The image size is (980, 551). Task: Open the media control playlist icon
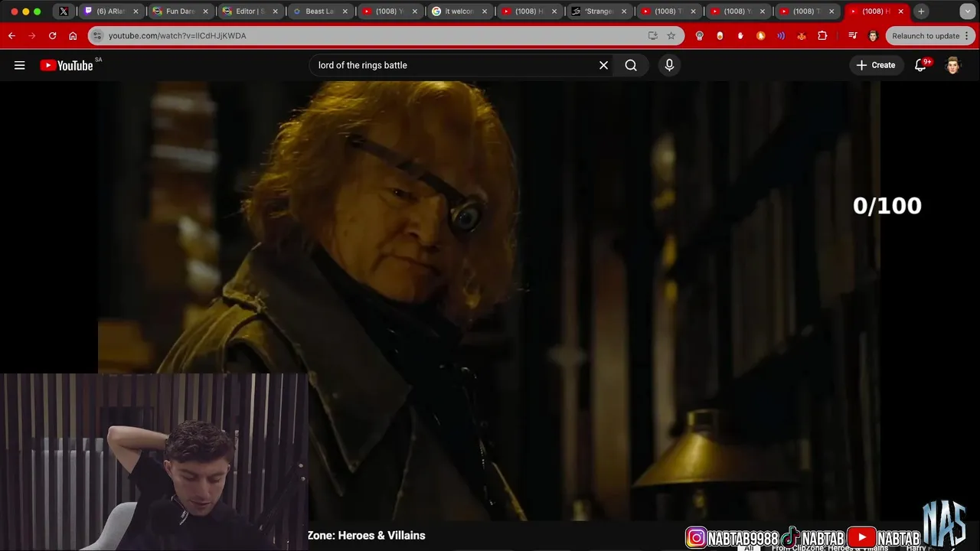click(852, 36)
